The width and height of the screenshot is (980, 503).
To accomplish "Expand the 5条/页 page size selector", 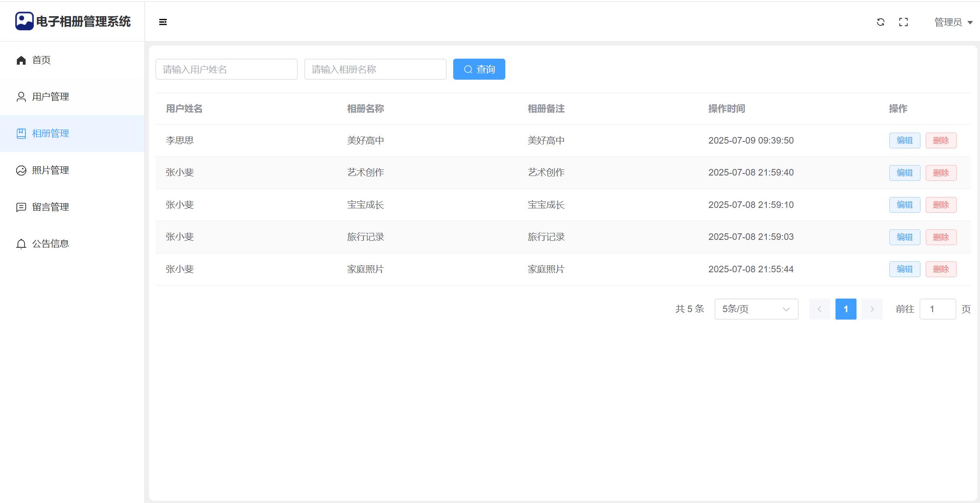I will [756, 309].
